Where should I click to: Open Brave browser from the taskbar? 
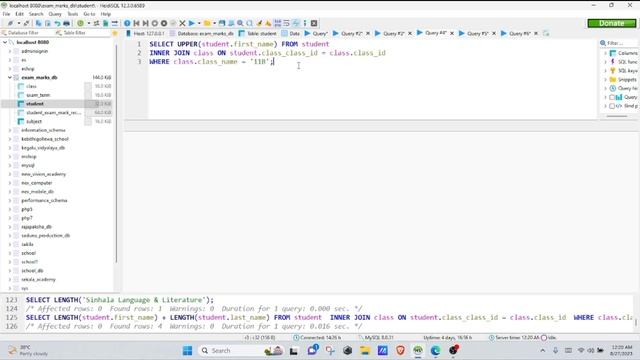400,350
